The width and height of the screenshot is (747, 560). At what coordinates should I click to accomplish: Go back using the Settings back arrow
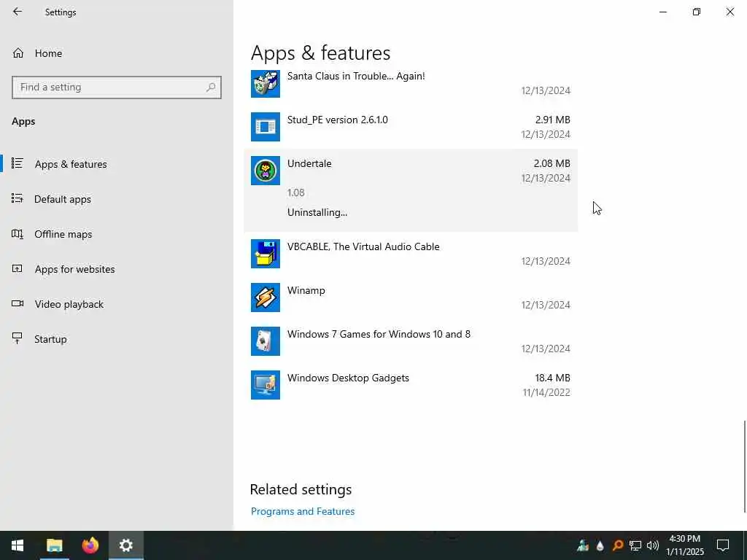[18, 12]
